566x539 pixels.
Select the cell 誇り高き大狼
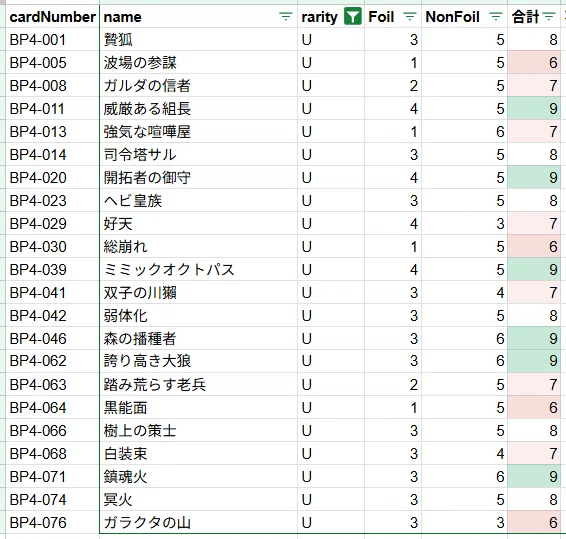tap(198, 361)
